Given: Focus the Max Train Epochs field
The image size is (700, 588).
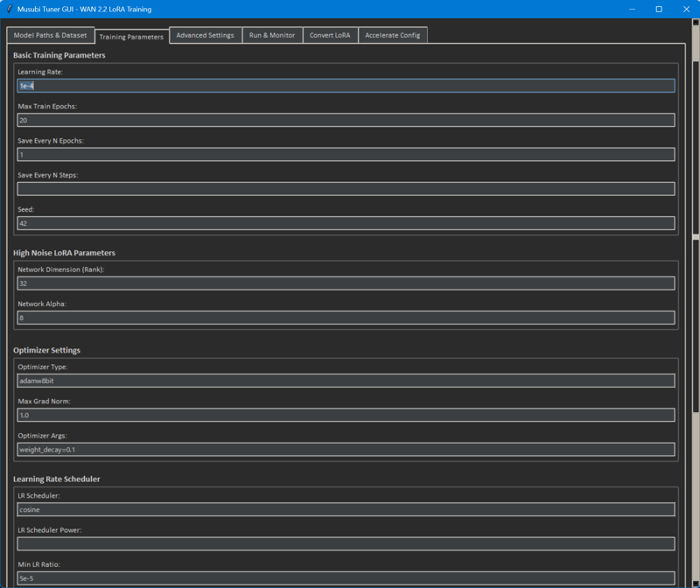Looking at the screenshot, I should 346,120.
